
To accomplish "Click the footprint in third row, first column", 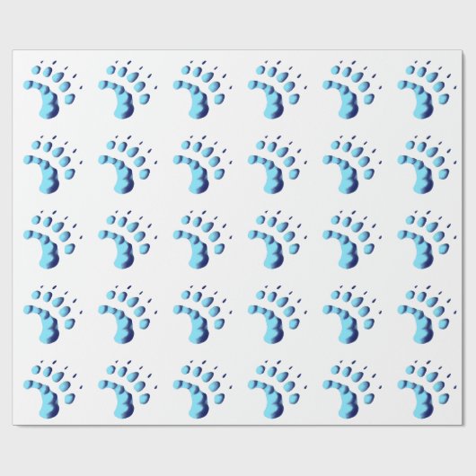I will [x=52, y=239].
